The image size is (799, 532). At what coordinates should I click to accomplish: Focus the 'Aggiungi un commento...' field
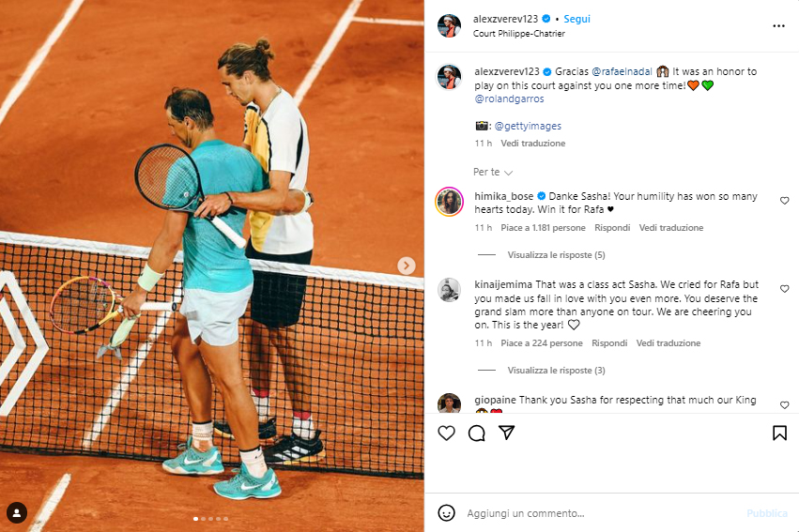[x=601, y=513]
